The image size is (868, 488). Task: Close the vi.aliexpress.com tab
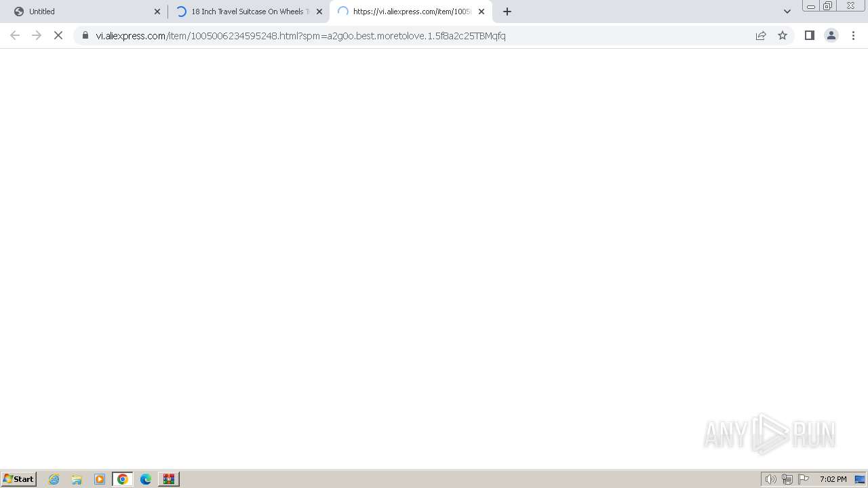(481, 12)
